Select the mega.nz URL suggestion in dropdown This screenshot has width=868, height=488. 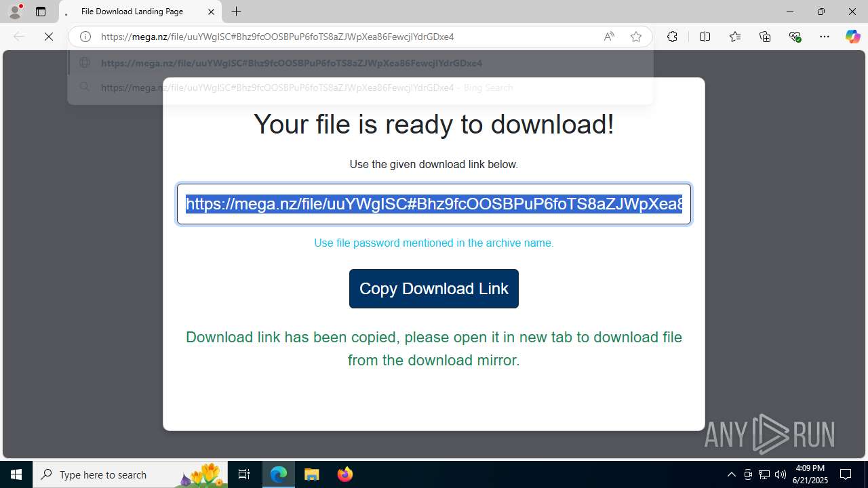[x=360, y=63]
